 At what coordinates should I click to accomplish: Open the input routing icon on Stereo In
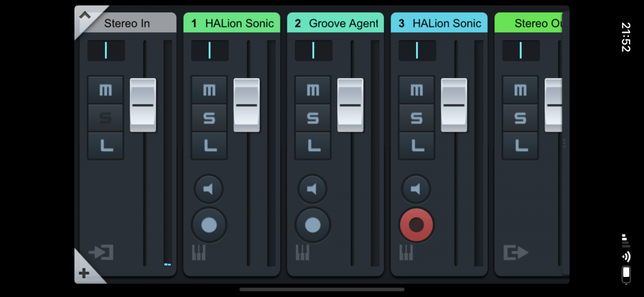click(x=101, y=252)
